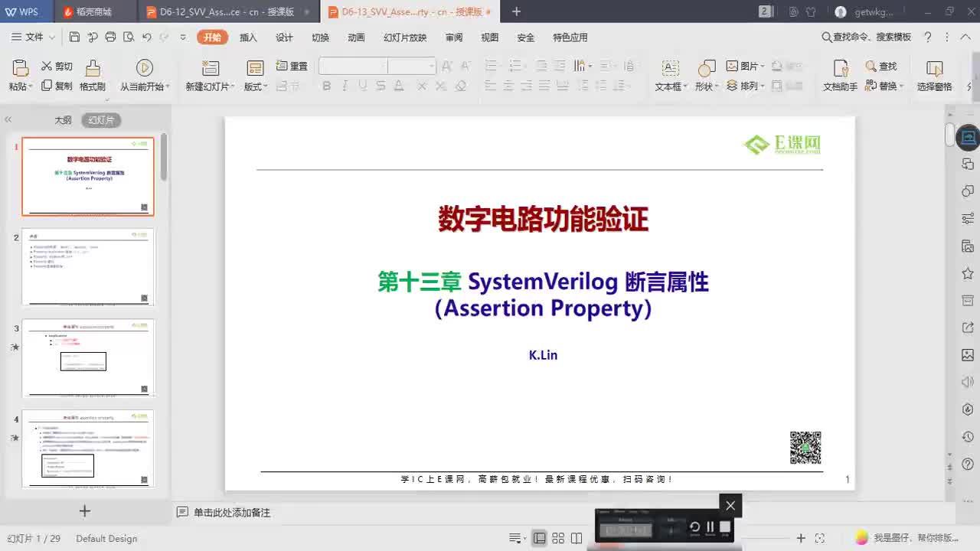Image resolution: width=980 pixels, height=551 pixels.
Task: Open the 文件 file menu dropdown
Action: click(x=33, y=37)
